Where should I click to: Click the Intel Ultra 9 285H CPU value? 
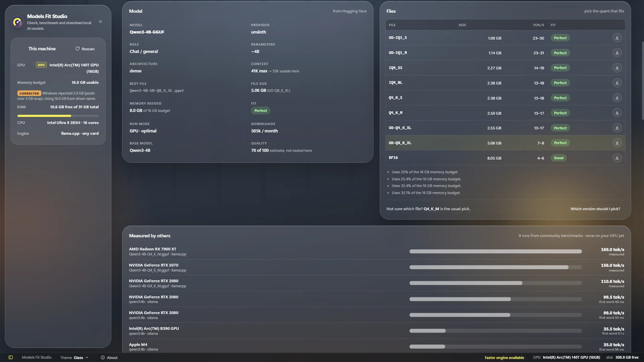click(x=73, y=123)
